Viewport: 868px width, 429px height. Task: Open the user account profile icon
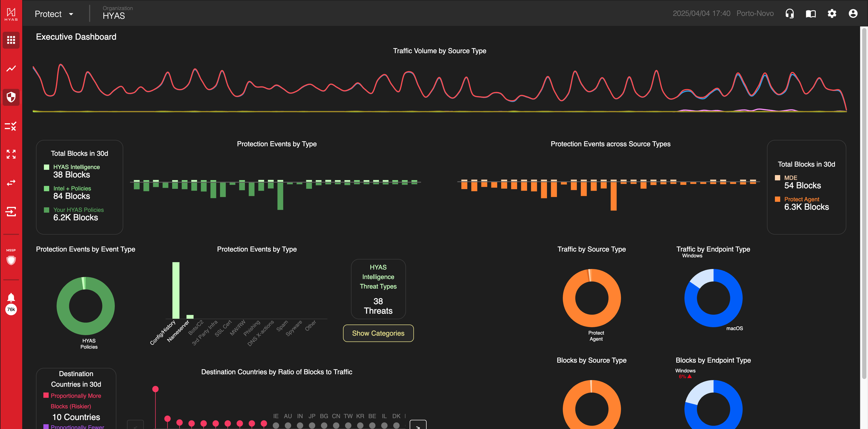853,13
